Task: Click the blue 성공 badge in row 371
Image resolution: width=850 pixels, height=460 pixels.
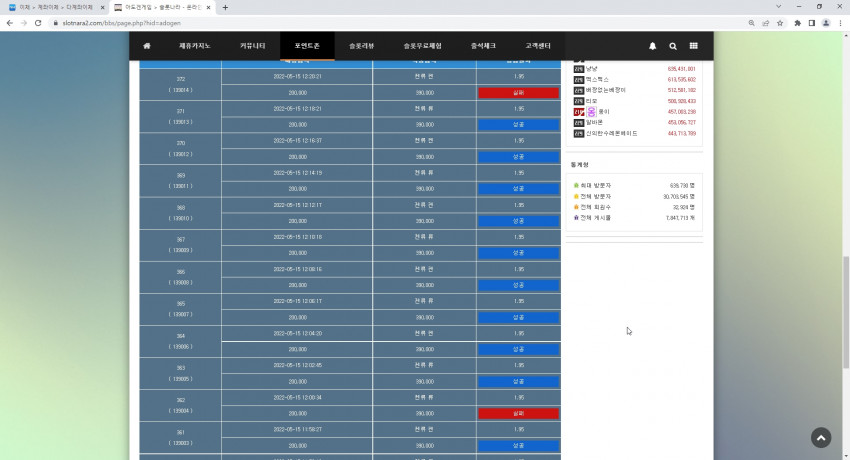Action: click(518, 125)
